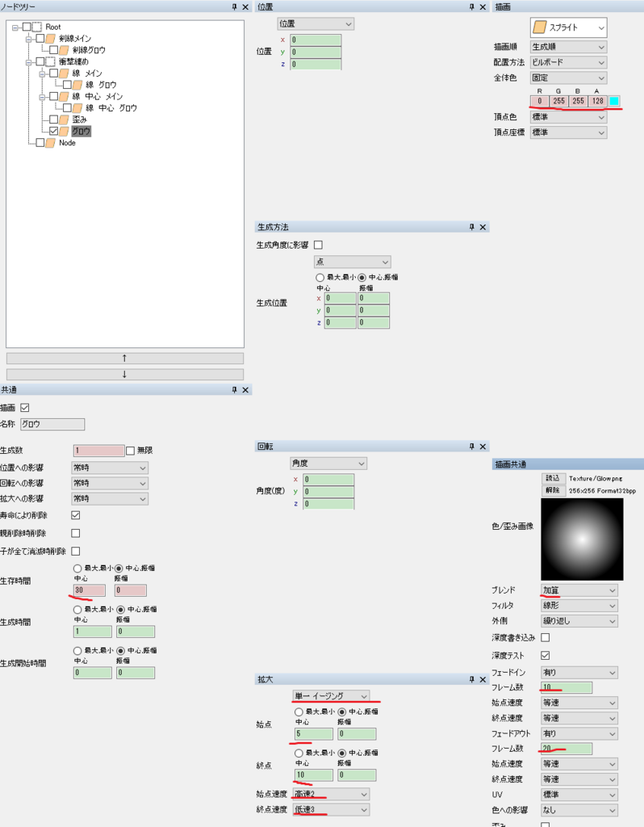Open the 配置方法 ビルボード dropdown
The image size is (644, 827).
coord(569,62)
